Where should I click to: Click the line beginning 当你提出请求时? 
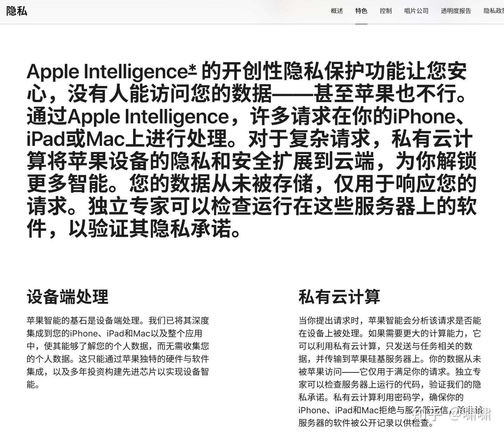click(x=390, y=320)
